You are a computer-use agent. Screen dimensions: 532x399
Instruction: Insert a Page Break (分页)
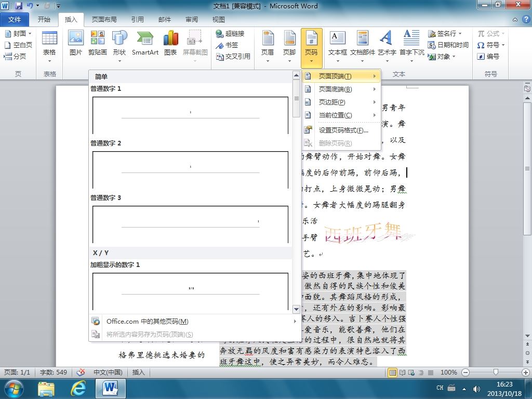coord(15,56)
